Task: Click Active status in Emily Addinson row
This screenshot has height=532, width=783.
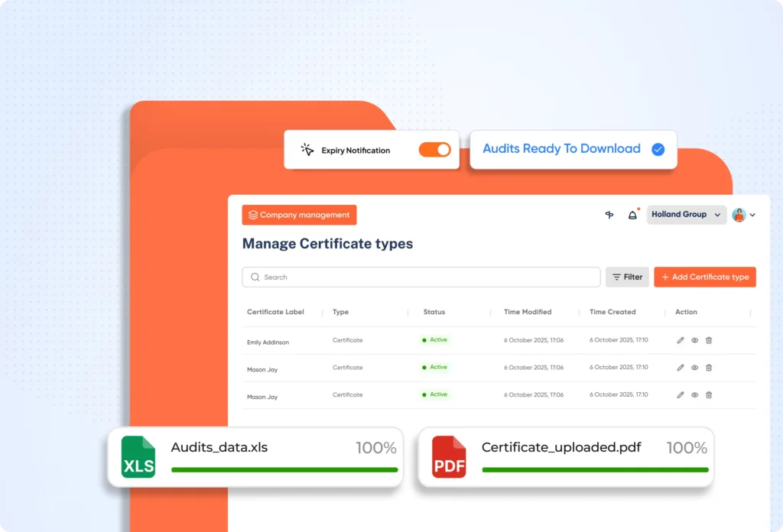Action: tap(434, 340)
